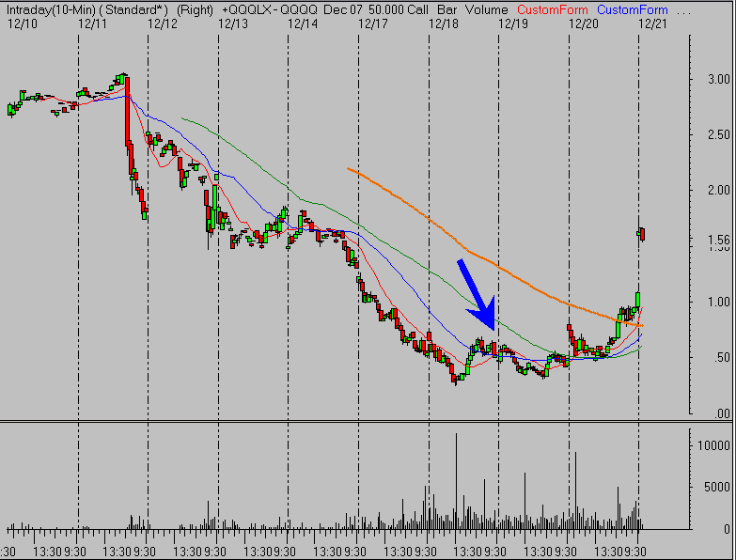Click the Bar chart type label
Image resolution: width=736 pixels, height=560 pixels.
446,9
